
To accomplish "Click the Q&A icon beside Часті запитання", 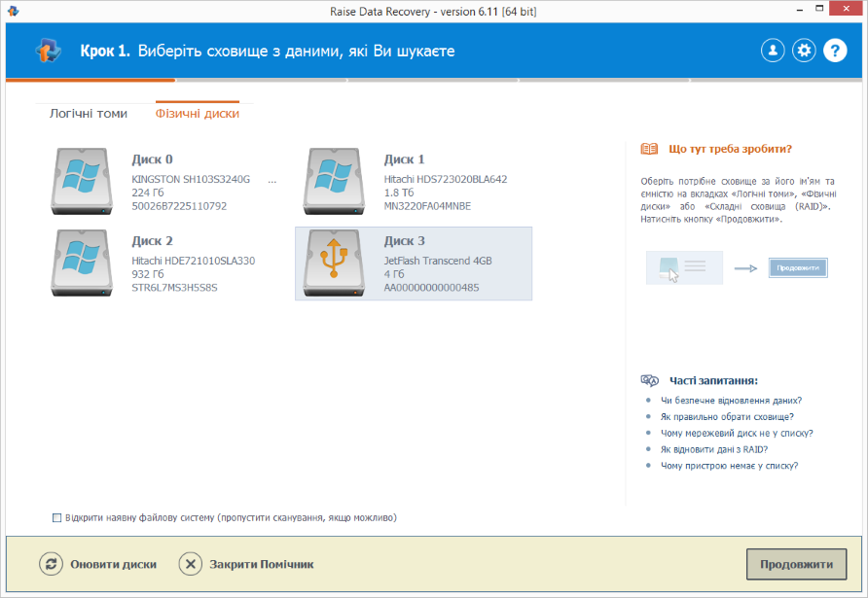I will (x=650, y=380).
